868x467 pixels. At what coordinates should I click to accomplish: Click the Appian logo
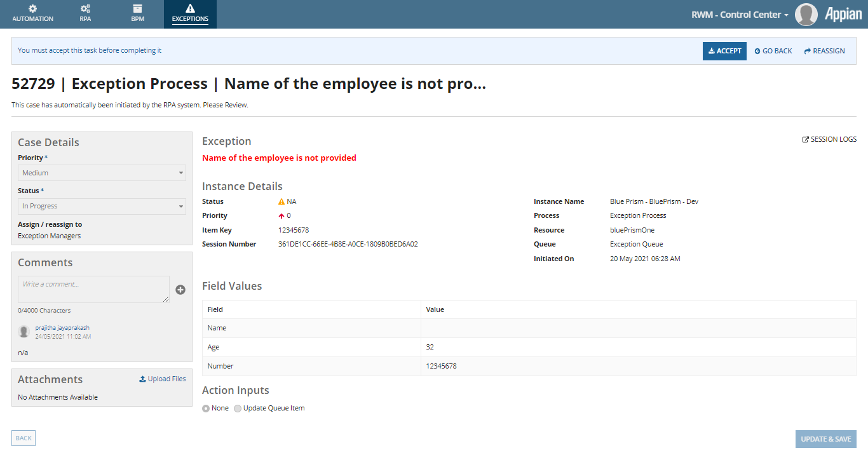(x=843, y=15)
